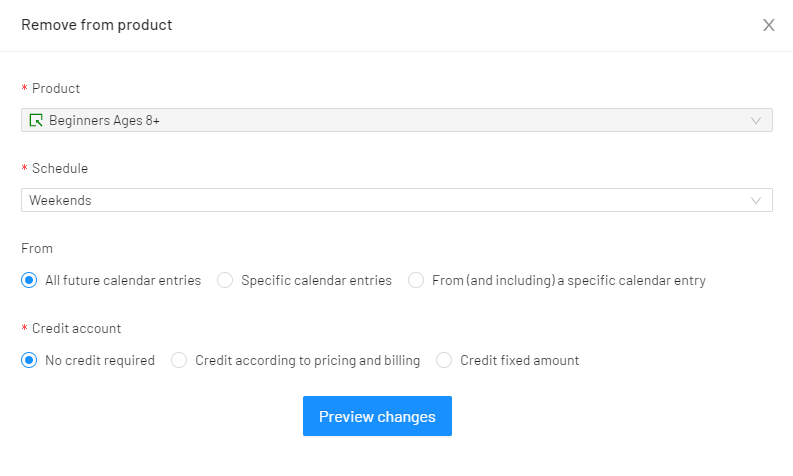Expand the Product dropdown chevron
Image resolution: width=793 pixels, height=476 pixels.
point(756,120)
